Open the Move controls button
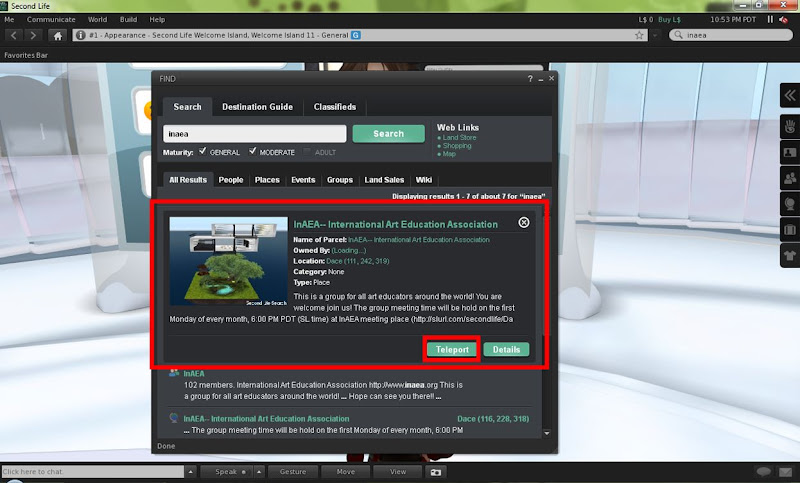Image resolution: width=800 pixels, height=483 pixels. click(345, 472)
